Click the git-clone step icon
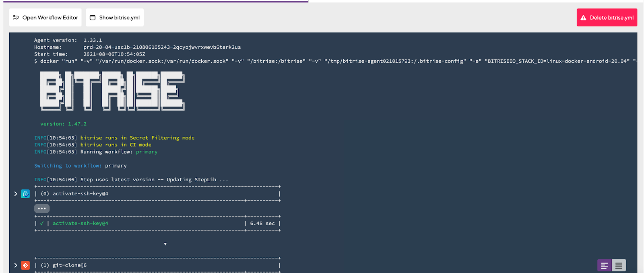644x273 pixels. 25,265
